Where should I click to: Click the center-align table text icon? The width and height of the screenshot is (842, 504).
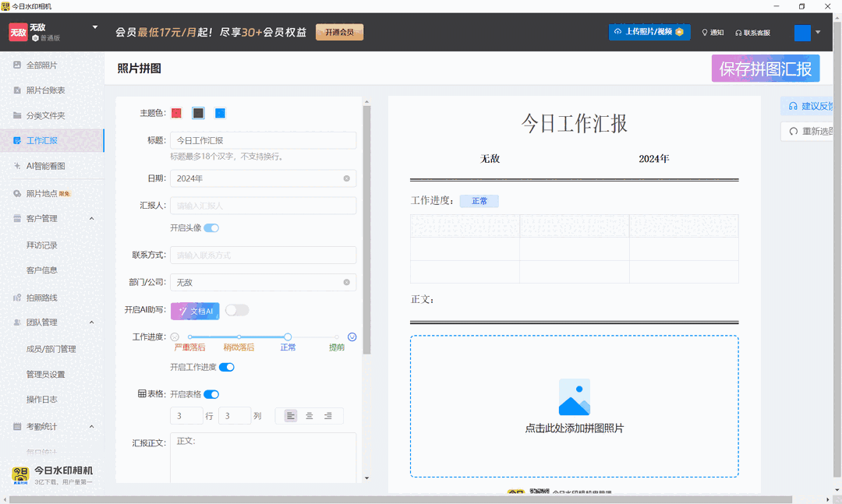click(x=310, y=416)
